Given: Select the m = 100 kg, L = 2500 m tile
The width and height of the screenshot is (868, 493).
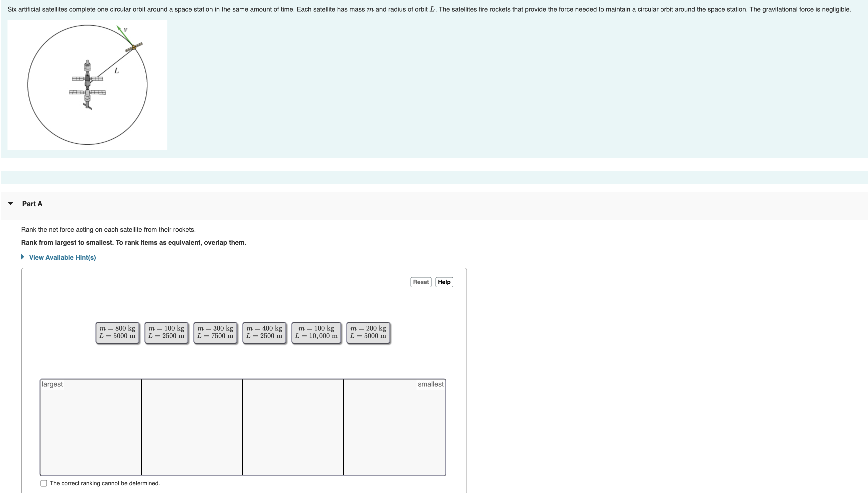Looking at the screenshot, I should [x=166, y=332].
